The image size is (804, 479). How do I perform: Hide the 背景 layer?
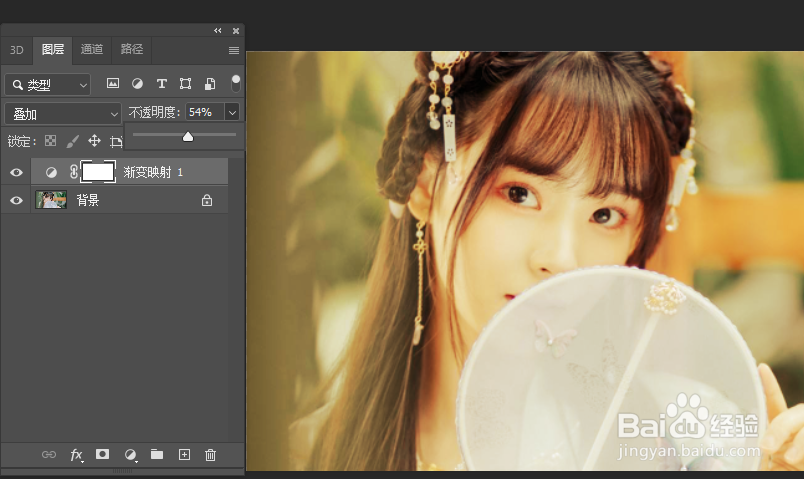pyautogui.click(x=16, y=201)
